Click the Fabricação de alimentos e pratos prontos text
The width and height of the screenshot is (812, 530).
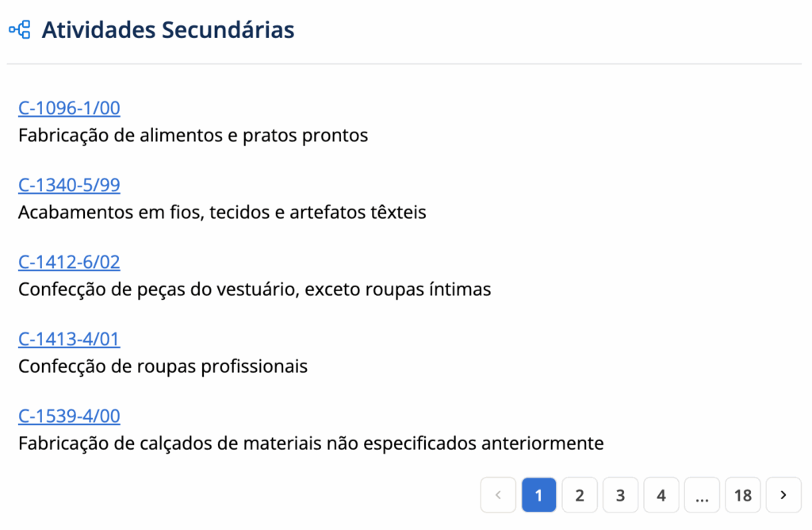click(193, 136)
